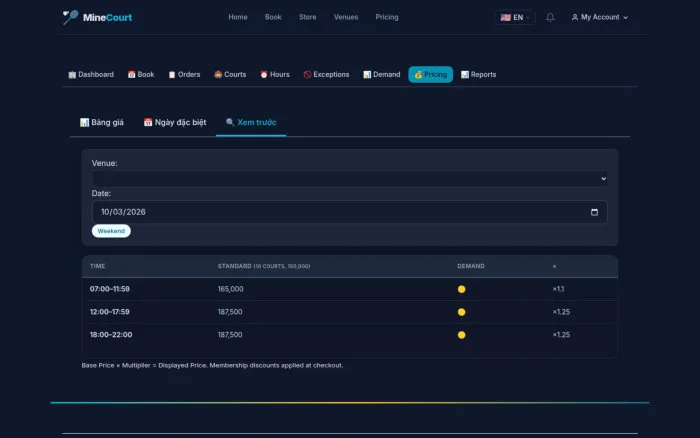Expand the My Account menu
Image resolution: width=700 pixels, height=438 pixels.
(600, 17)
